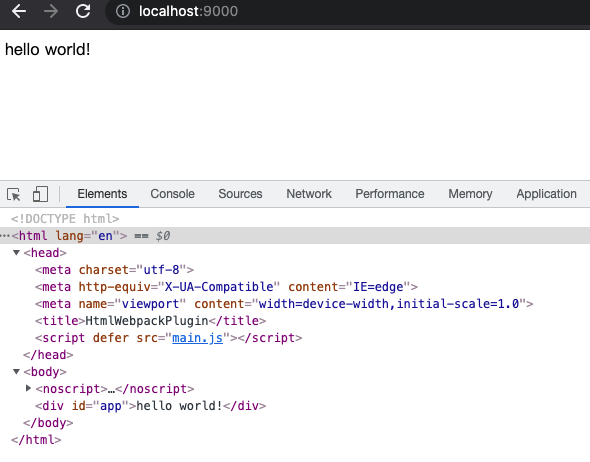Select the X-UA-Compatible meta node
This screenshot has height=462, width=590.
226,287
